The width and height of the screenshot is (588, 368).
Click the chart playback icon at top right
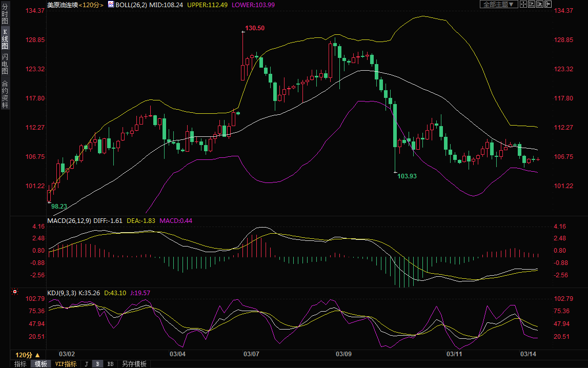point(540,4)
